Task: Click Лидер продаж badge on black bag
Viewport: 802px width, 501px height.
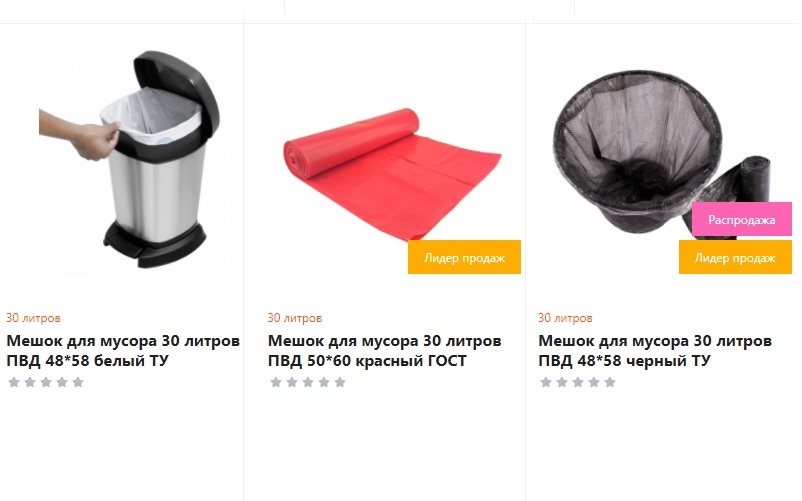Action: (735, 257)
